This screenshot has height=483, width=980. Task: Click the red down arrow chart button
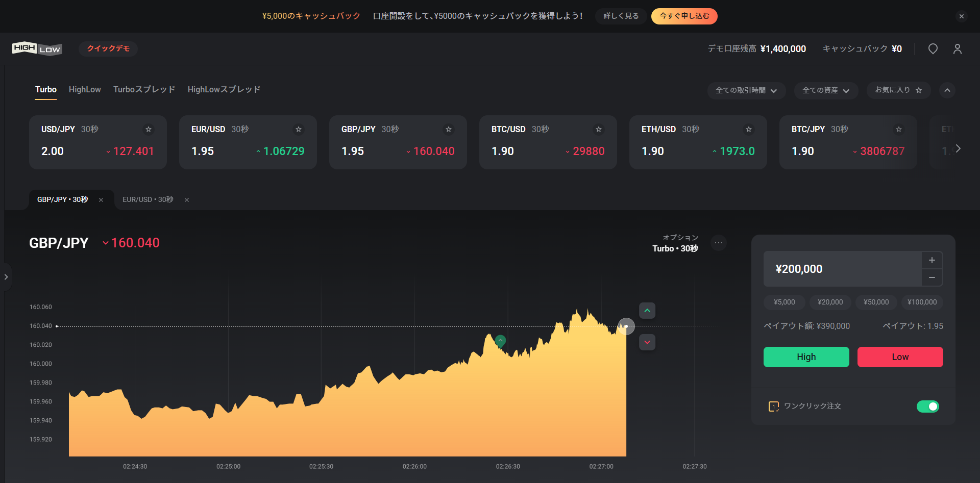pos(647,342)
